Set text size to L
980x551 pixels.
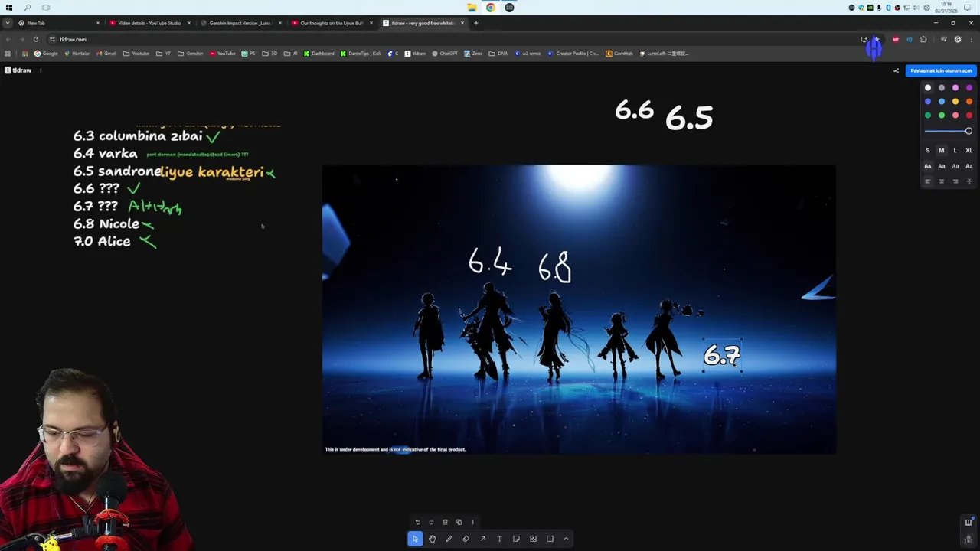[955, 151]
